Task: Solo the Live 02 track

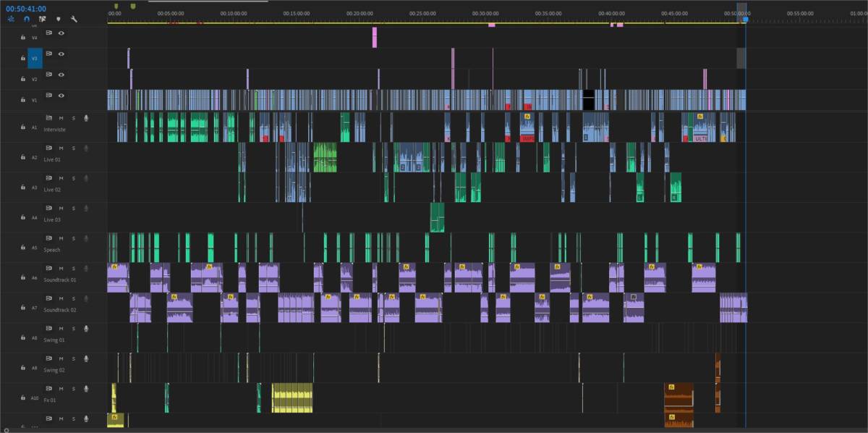Action: coord(72,177)
